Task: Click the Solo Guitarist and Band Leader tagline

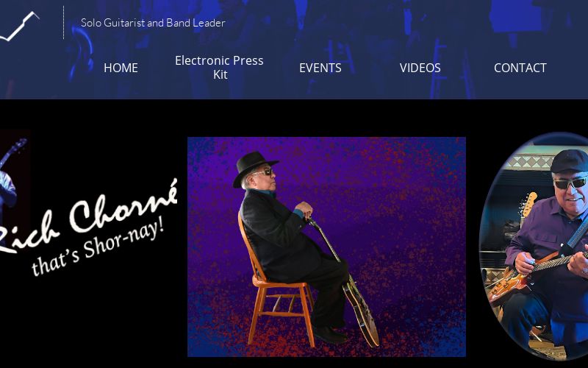Action: (x=153, y=23)
